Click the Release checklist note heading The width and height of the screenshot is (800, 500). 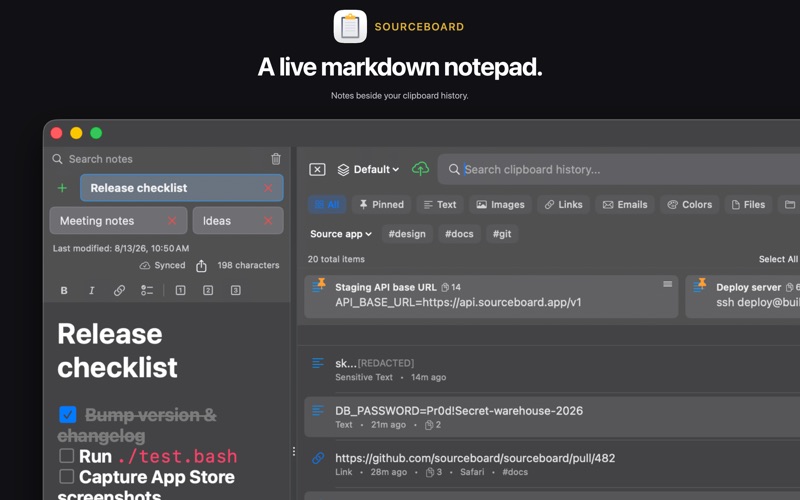point(117,351)
